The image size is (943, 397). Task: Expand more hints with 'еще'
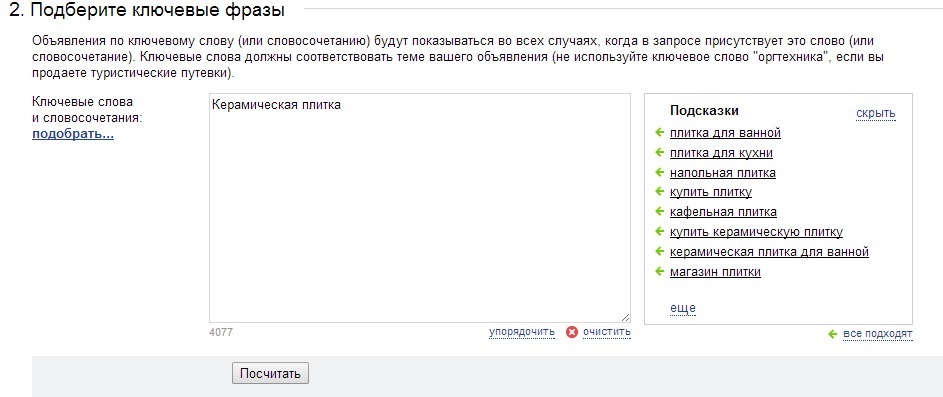pos(683,308)
